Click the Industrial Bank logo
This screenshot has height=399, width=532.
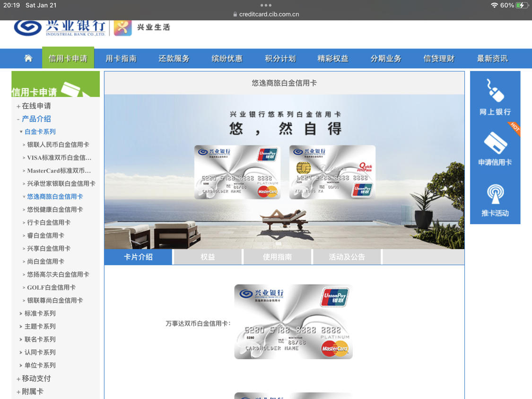coord(60,28)
